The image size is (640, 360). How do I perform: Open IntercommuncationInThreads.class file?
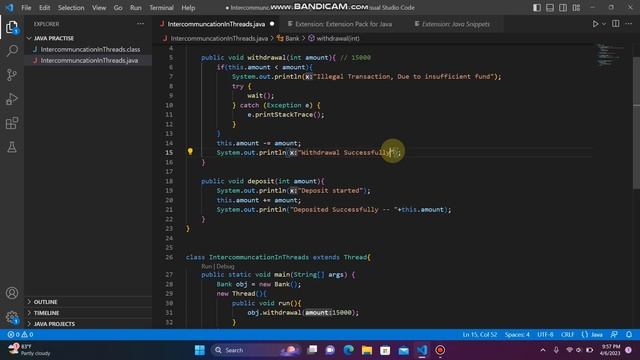click(x=90, y=49)
